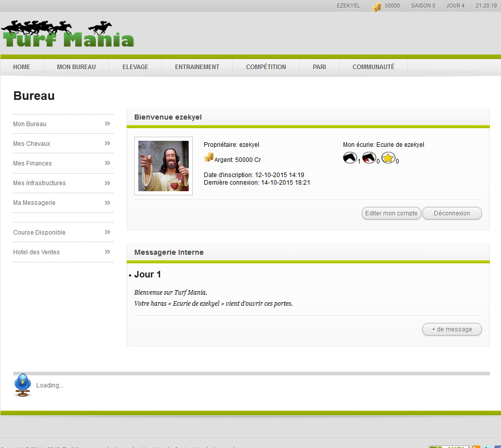Screen dimensions: 501x448
Task: Click the blue Twitter bird icon
Action: [x=23, y=385]
